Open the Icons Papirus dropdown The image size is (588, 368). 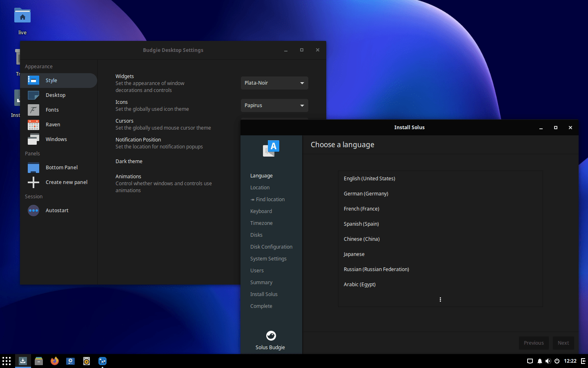[274, 105]
